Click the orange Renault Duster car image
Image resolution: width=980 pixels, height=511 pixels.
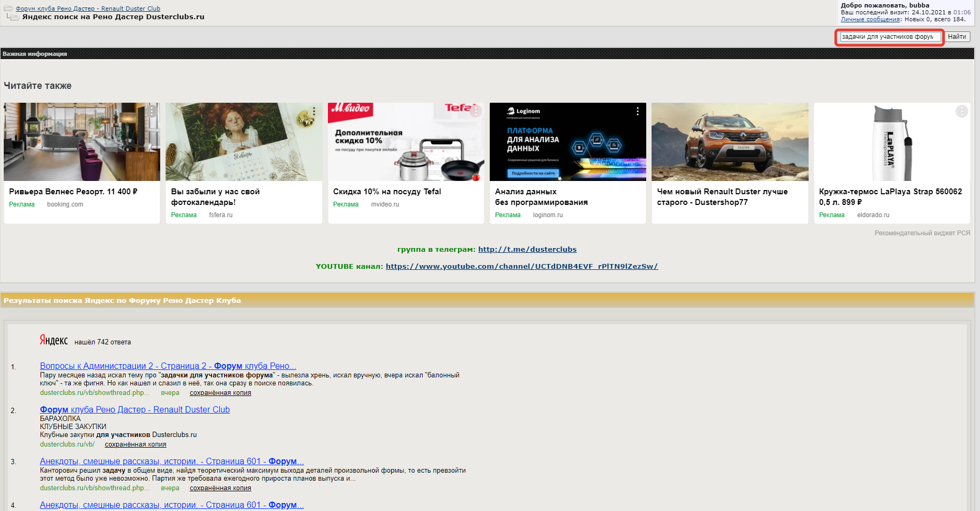730,142
